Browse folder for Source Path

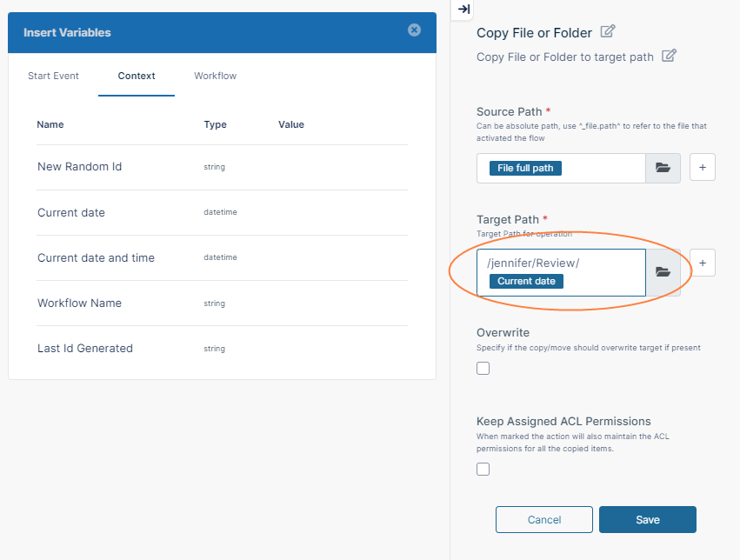(663, 168)
